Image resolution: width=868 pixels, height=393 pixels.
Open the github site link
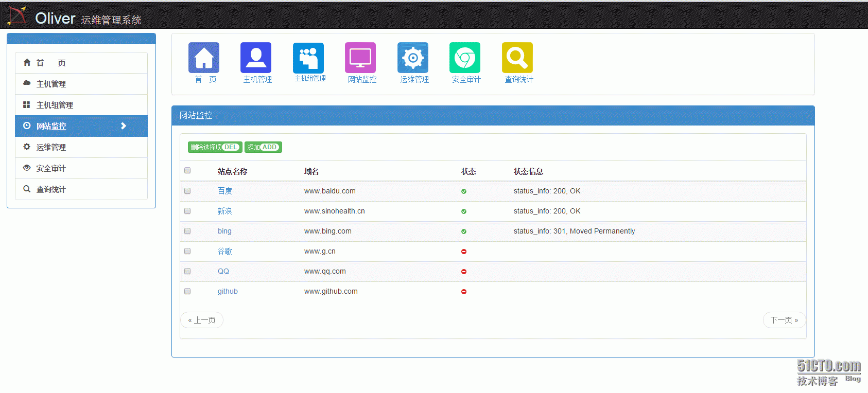point(228,291)
